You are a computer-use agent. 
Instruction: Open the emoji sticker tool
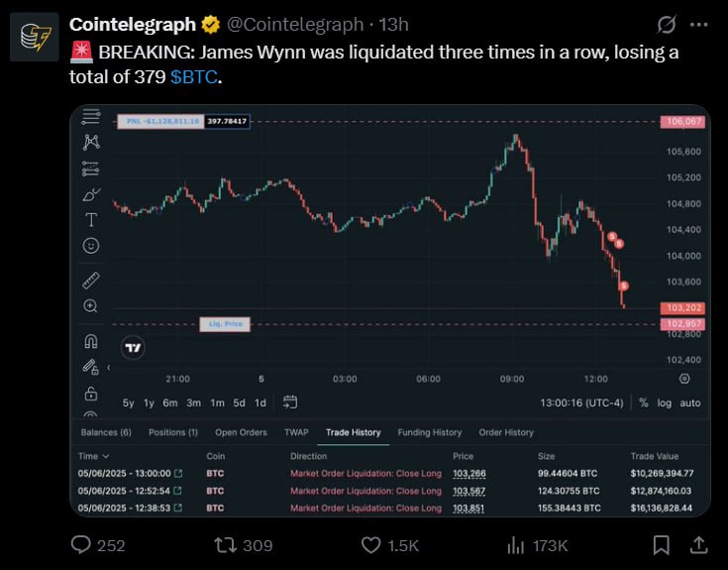(91, 245)
